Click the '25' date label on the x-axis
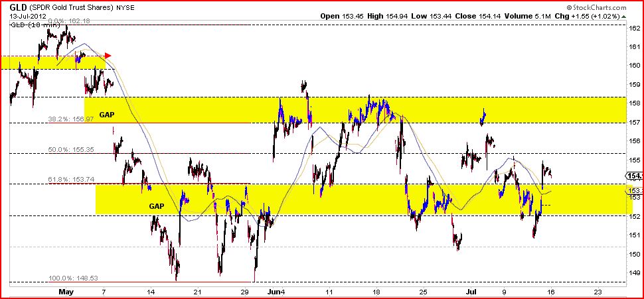This screenshot has height=299, width=644. [424, 292]
